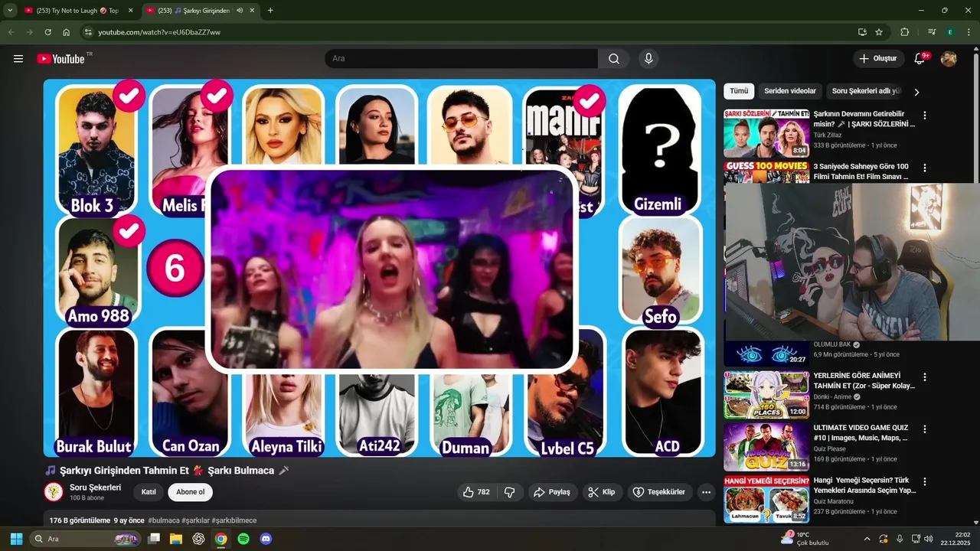The height and width of the screenshot is (551, 980).
Task: Open the Soru Şekerleri channel name link
Action: coord(95,487)
